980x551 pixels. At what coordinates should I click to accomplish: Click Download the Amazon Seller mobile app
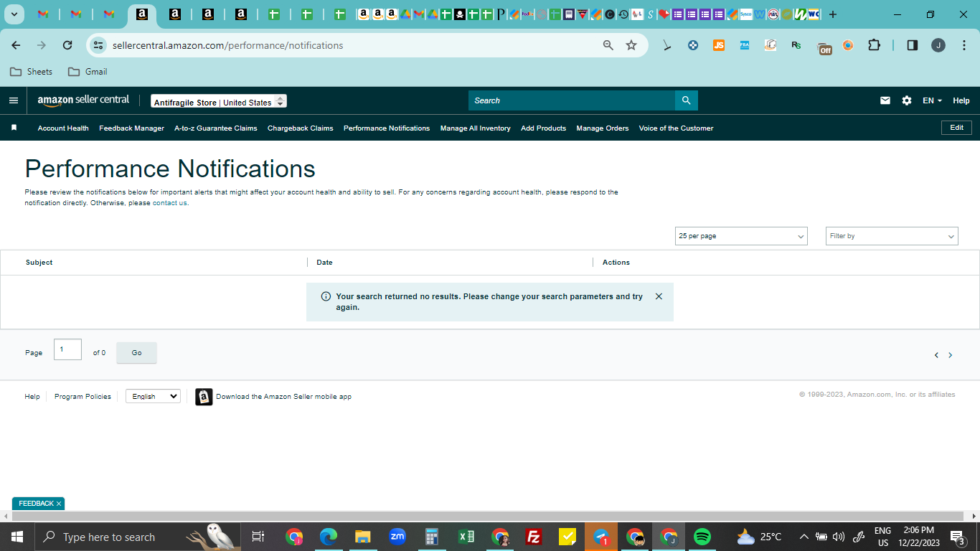click(283, 397)
